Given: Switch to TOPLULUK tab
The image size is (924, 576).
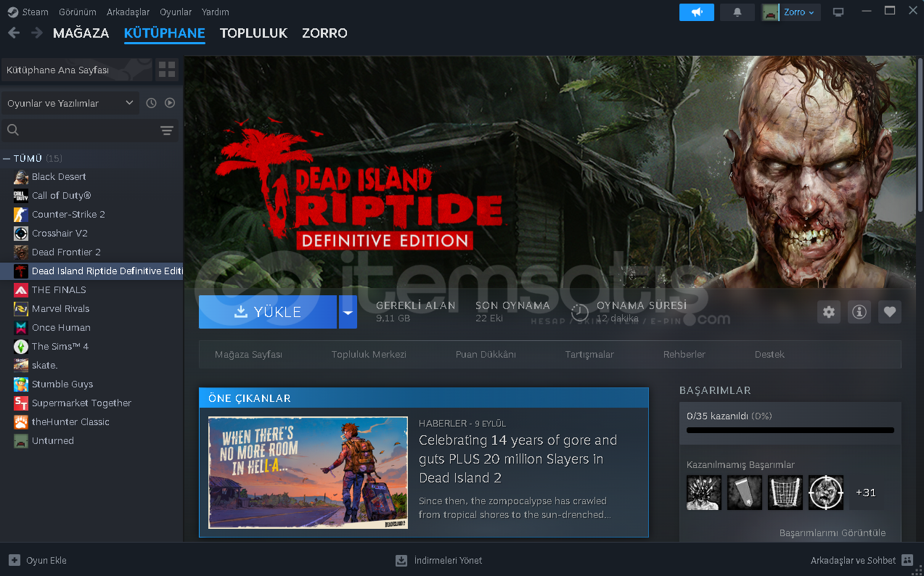Looking at the screenshot, I should (253, 33).
